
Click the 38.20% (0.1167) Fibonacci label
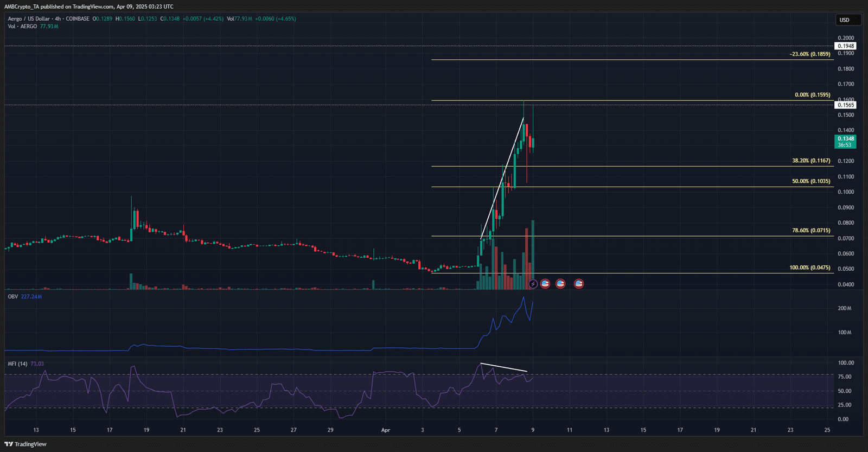click(x=810, y=161)
